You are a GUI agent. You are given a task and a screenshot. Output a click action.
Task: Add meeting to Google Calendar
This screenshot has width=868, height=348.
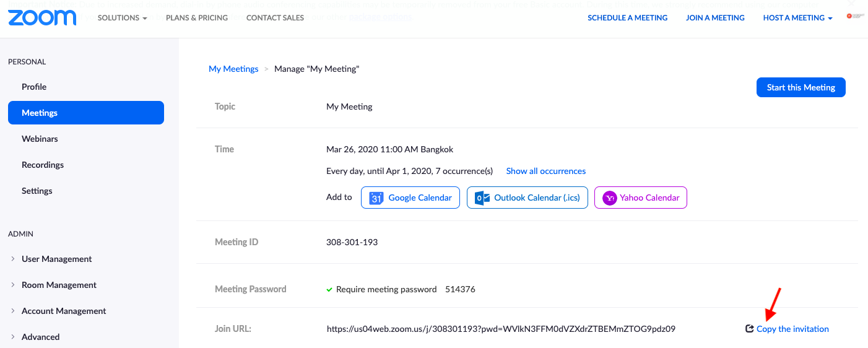[410, 198]
